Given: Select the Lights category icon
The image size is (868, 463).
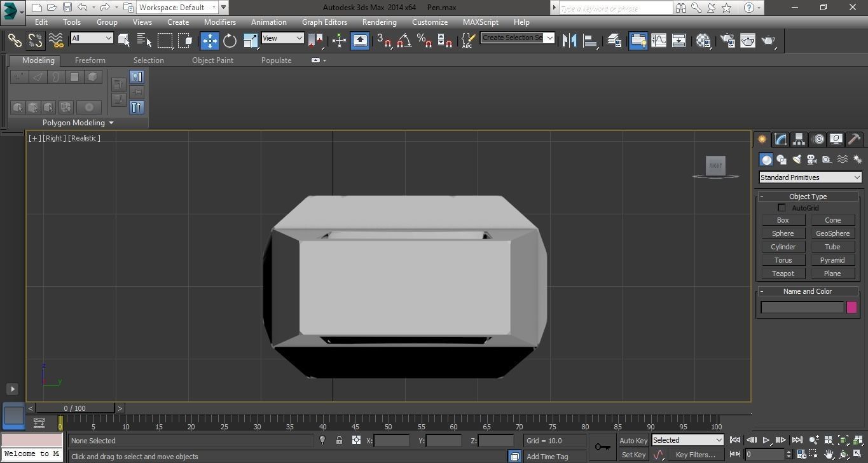Looking at the screenshot, I should click(797, 160).
